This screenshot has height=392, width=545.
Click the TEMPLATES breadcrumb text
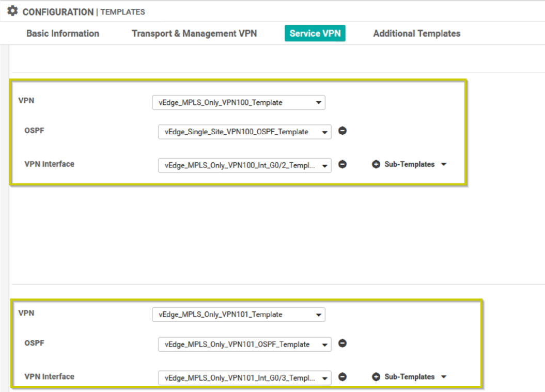123,12
